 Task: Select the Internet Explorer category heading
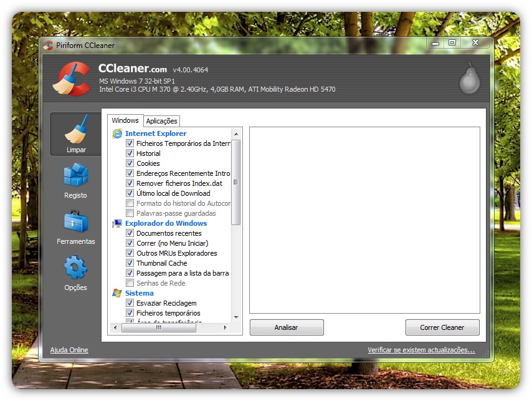(156, 133)
